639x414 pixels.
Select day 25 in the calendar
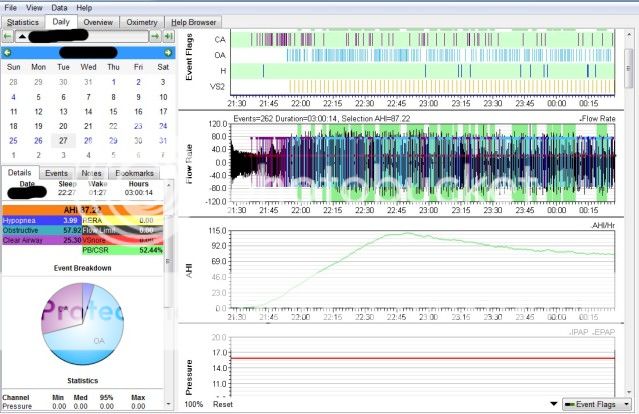13,141
